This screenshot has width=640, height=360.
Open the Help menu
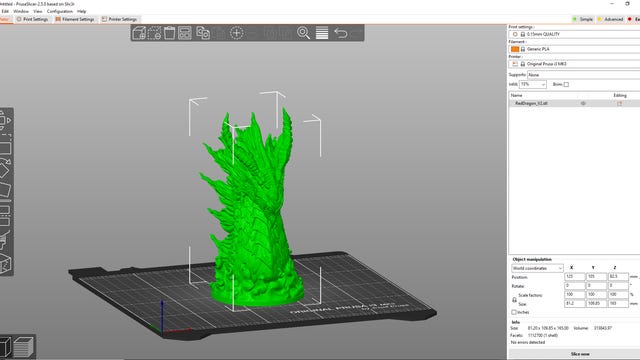(82, 11)
